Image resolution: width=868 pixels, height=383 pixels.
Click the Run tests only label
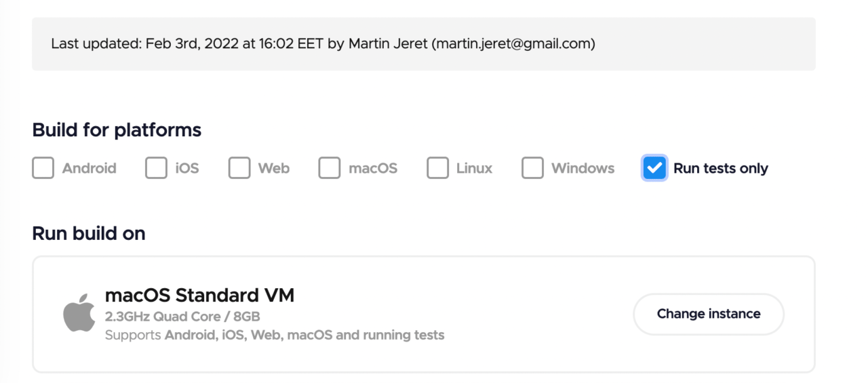pyautogui.click(x=721, y=168)
